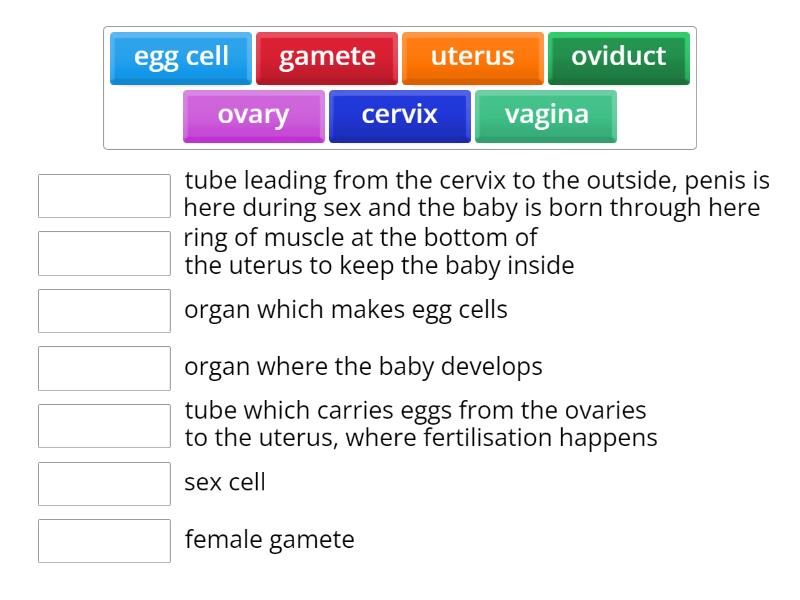The image size is (800, 600).
Task: Select the 'cervix' word tile
Action: (399, 114)
